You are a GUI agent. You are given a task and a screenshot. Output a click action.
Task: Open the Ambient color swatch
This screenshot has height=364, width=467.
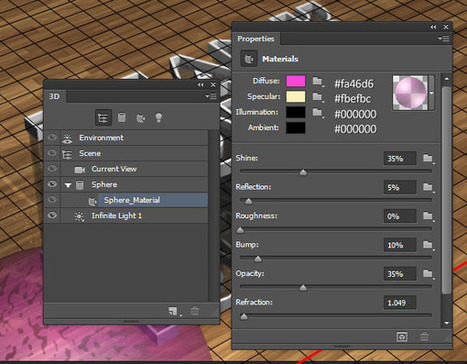point(296,128)
